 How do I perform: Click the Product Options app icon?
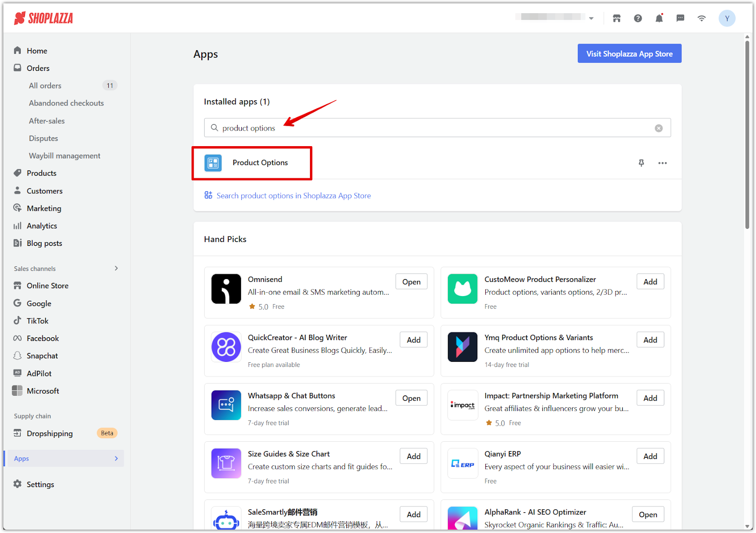point(213,163)
